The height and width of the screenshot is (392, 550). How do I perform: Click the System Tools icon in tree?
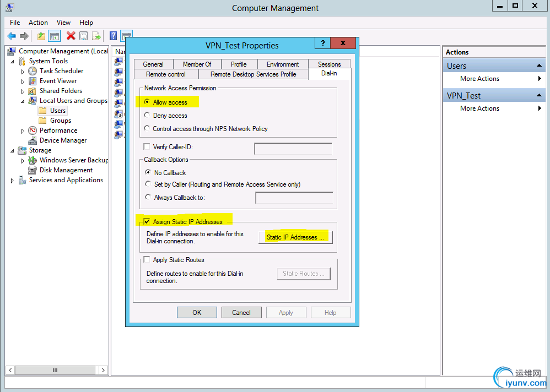pyautogui.click(x=21, y=61)
